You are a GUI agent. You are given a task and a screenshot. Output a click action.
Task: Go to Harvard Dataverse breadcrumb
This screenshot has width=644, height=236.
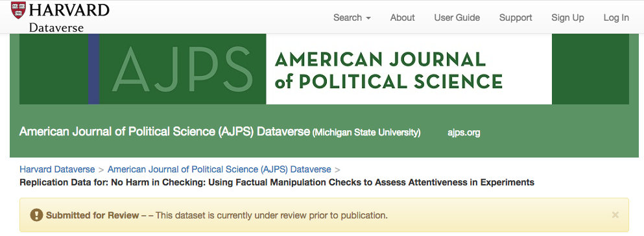click(x=57, y=169)
